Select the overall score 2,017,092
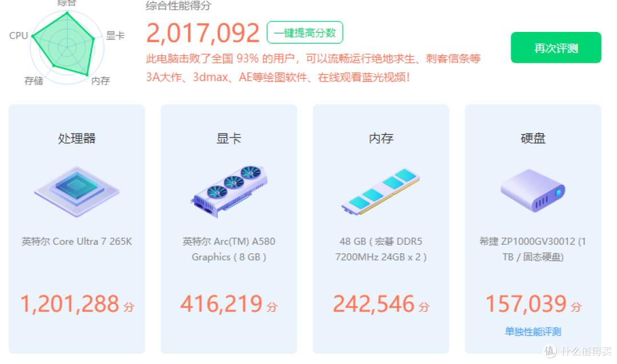Image resolution: width=617 pixels, height=364 pixels. click(x=203, y=33)
